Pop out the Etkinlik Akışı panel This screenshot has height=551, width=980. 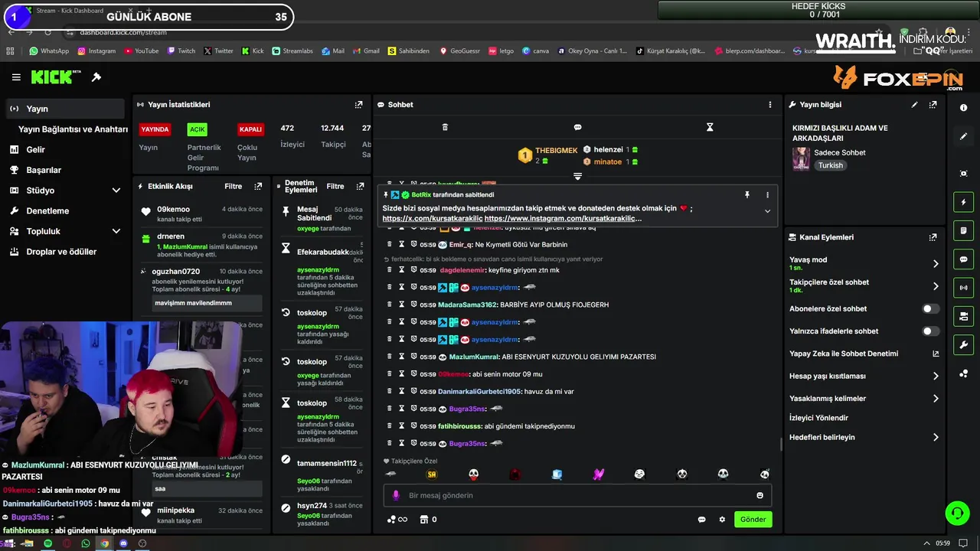point(258,186)
